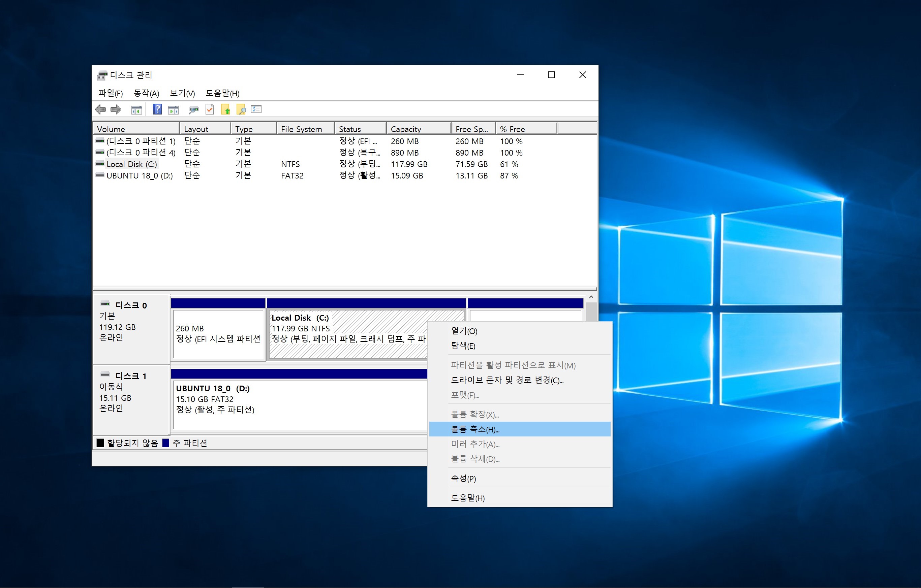The width and height of the screenshot is (921, 588).
Task: Click the 15.09 GB capacity cell
Action: [407, 175]
